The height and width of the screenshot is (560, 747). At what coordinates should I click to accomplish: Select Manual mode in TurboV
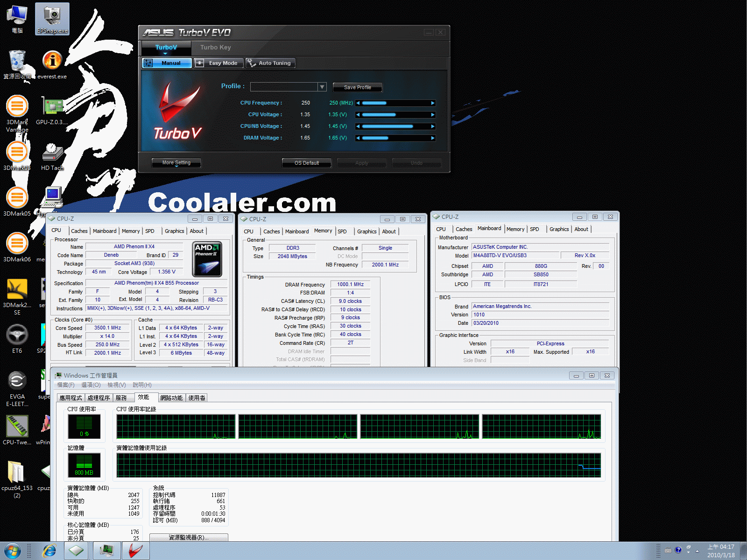(x=167, y=63)
